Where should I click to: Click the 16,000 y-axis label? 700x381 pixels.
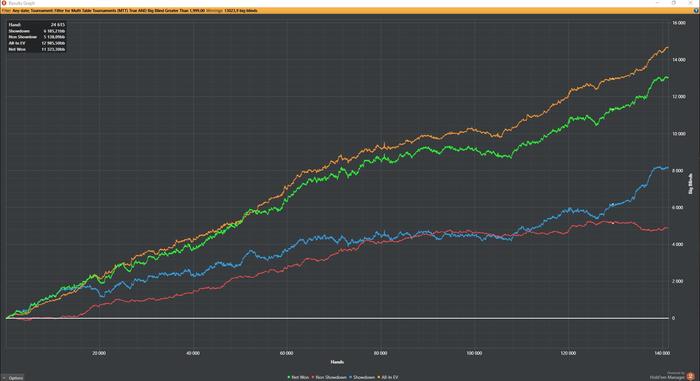(679, 23)
